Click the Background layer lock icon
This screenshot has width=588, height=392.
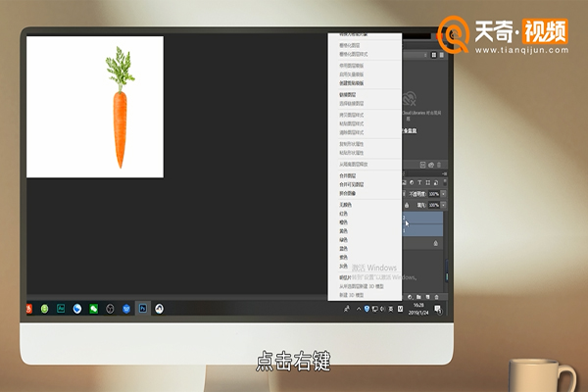click(435, 243)
